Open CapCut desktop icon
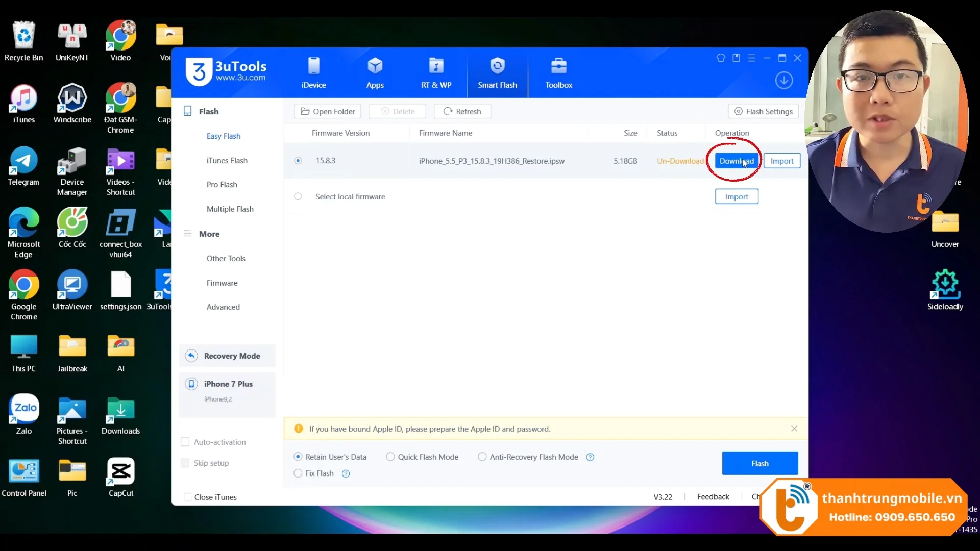Image resolution: width=980 pixels, height=551 pixels. (x=121, y=477)
